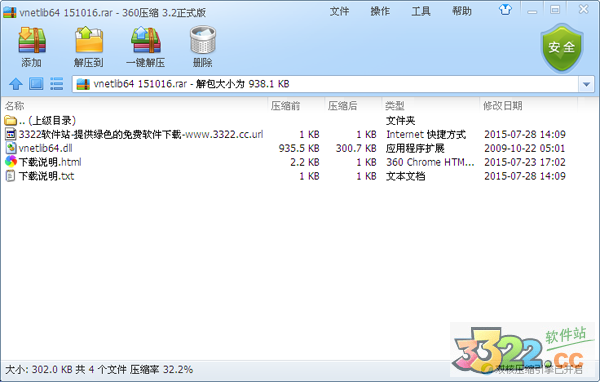Screen dimensions: 600x382
Task: Click the 一键解压 one-click extract icon
Action: point(146,40)
